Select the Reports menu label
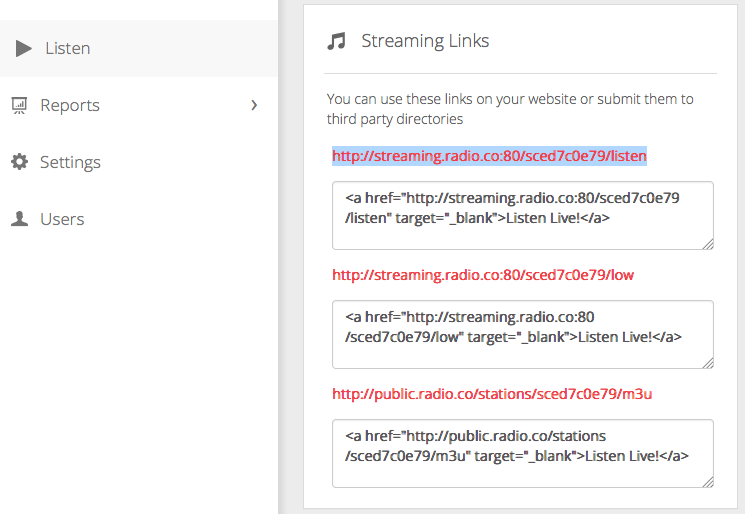745x514 pixels. (x=70, y=105)
